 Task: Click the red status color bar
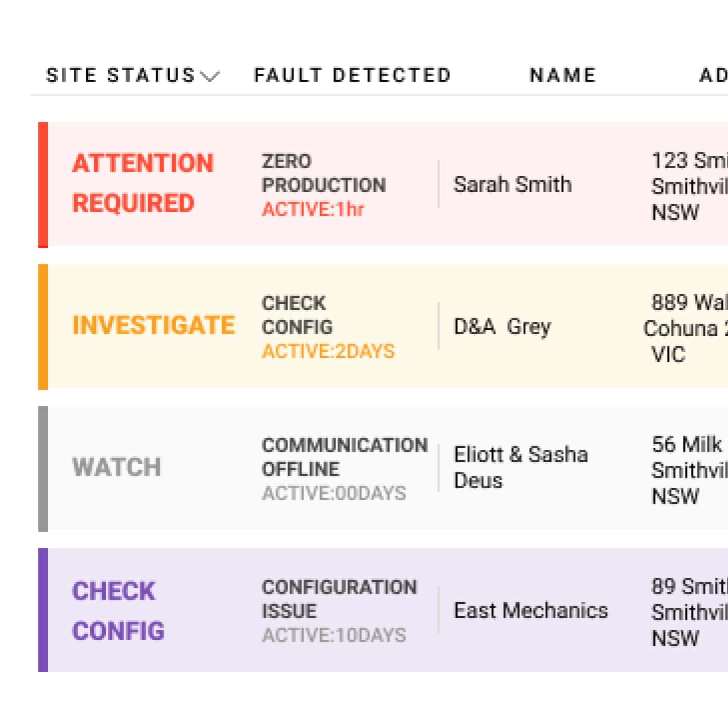pyautogui.click(x=43, y=185)
